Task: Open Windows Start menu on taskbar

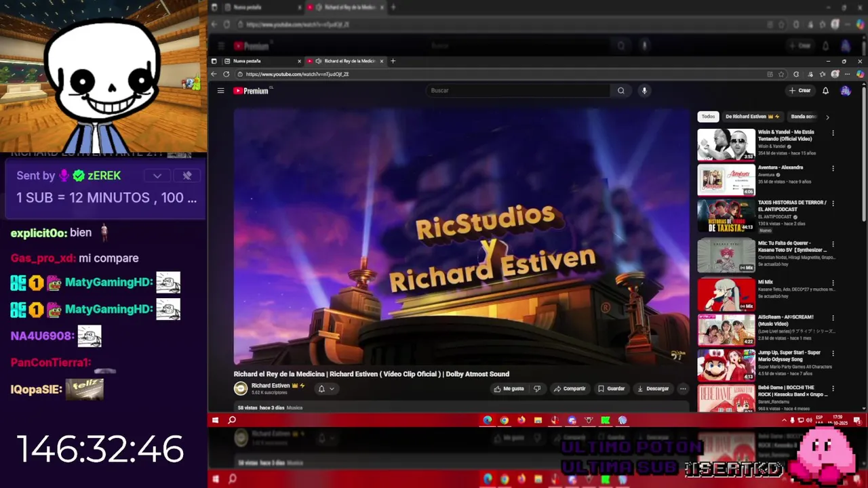Action: pos(215,420)
